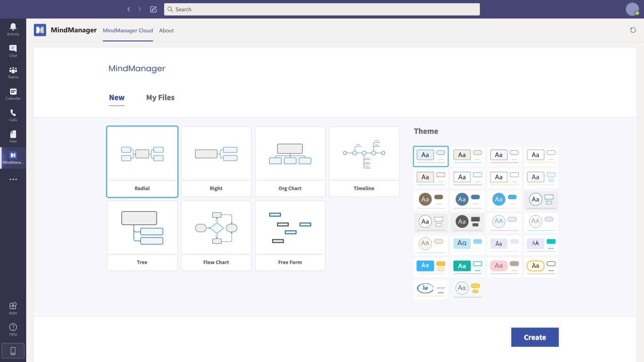The height and width of the screenshot is (362, 644).
Task: Open Chat in the sidebar
Action: tap(13, 51)
